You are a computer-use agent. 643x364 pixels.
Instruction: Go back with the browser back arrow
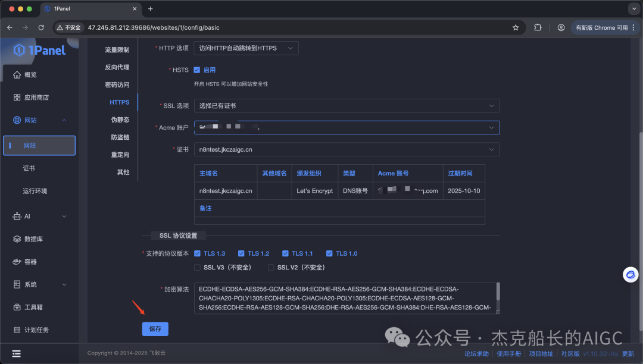pos(10,27)
